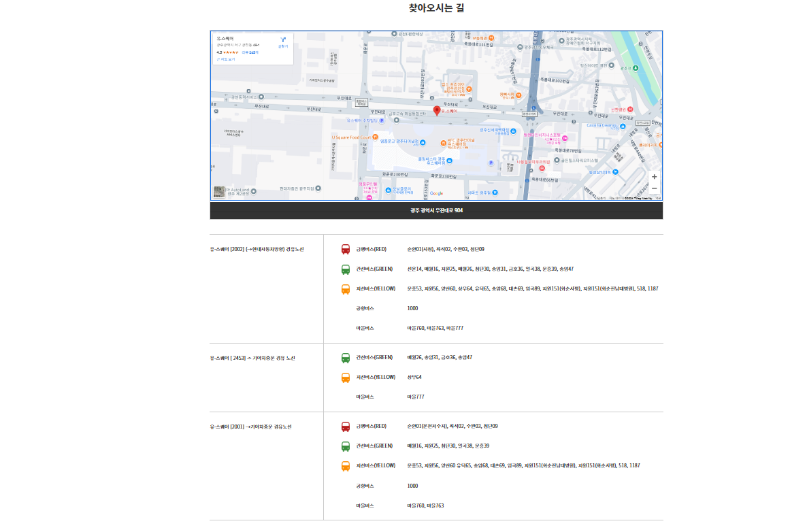Click the 금호고속 gray marker beside the pin

tap(396, 120)
